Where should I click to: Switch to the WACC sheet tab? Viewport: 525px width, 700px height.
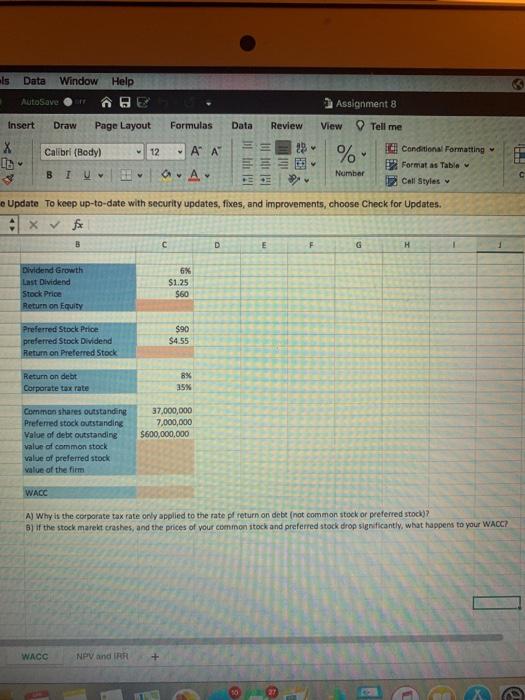(35, 656)
